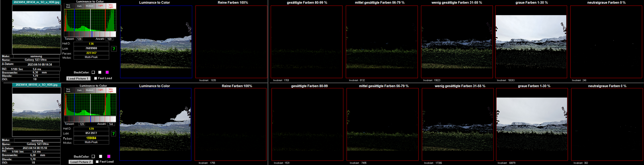Select Medium range in first picture's histogram

(x=90, y=6)
